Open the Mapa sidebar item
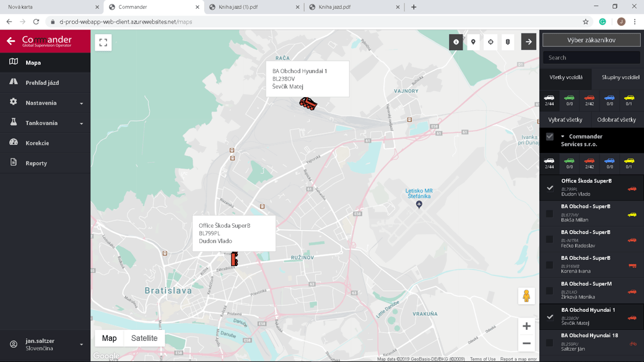 [45, 62]
